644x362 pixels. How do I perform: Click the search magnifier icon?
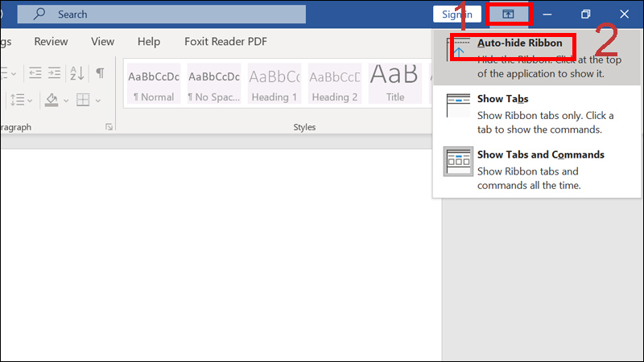pos(39,14)
